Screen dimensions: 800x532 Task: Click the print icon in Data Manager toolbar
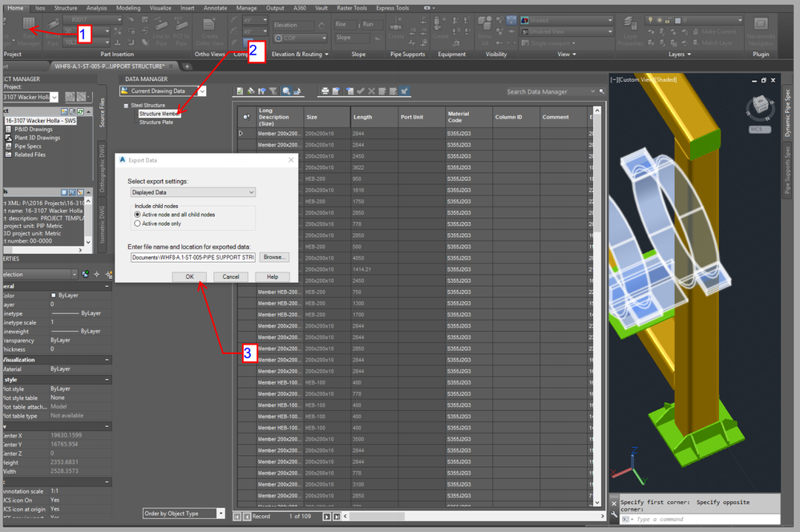(x=325, y=91)
